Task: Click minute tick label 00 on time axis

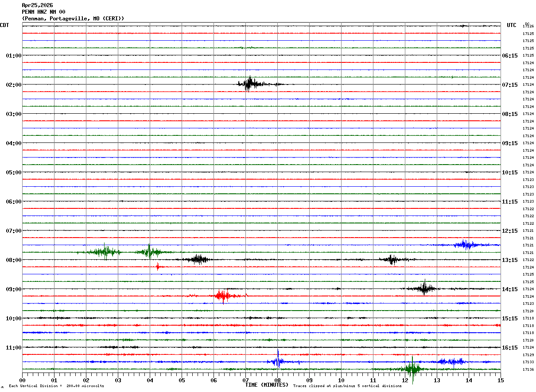Action: [x=22, y=380]
